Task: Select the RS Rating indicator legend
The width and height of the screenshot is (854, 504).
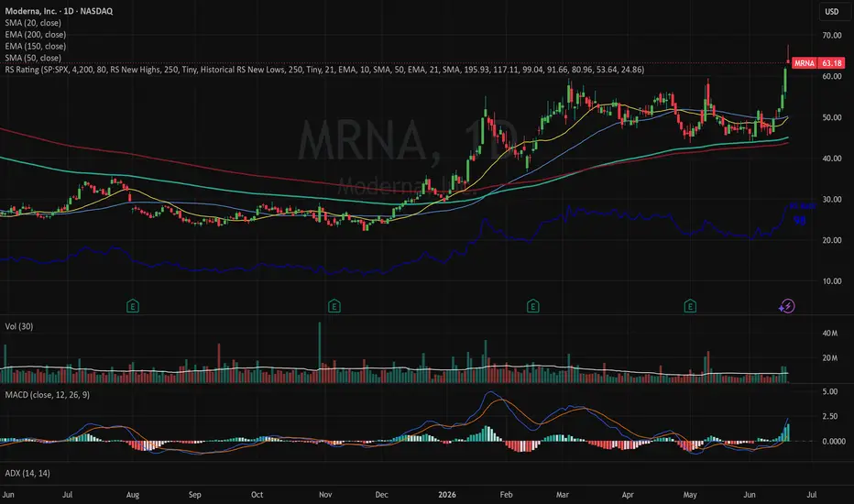Action: [x=324, y=70]
